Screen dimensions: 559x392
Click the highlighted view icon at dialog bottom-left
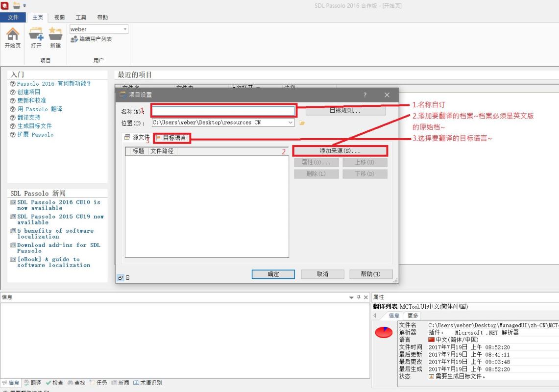[121, 277]
